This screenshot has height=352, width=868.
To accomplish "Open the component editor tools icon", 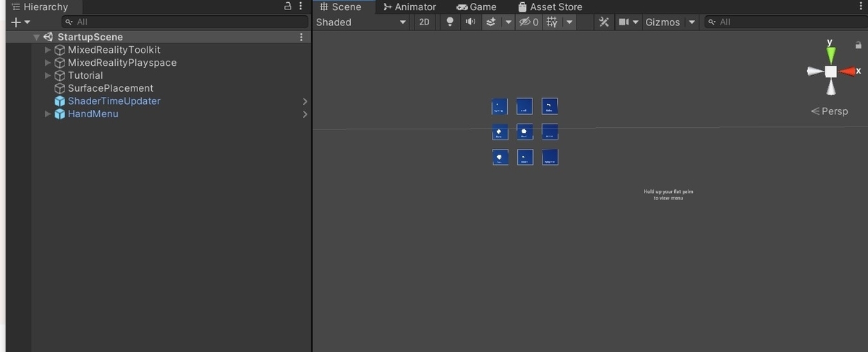I will (x=604, y=22).
